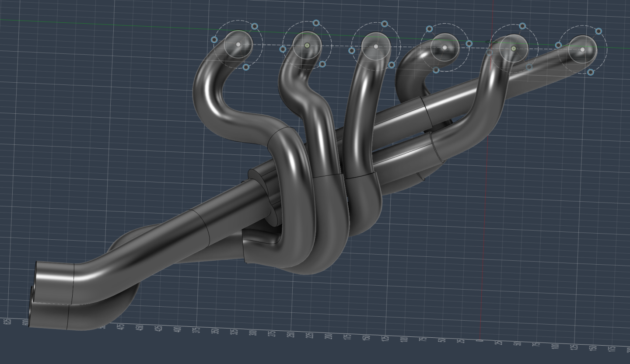Select the top ring handle on the second flange

pos(316,23)
